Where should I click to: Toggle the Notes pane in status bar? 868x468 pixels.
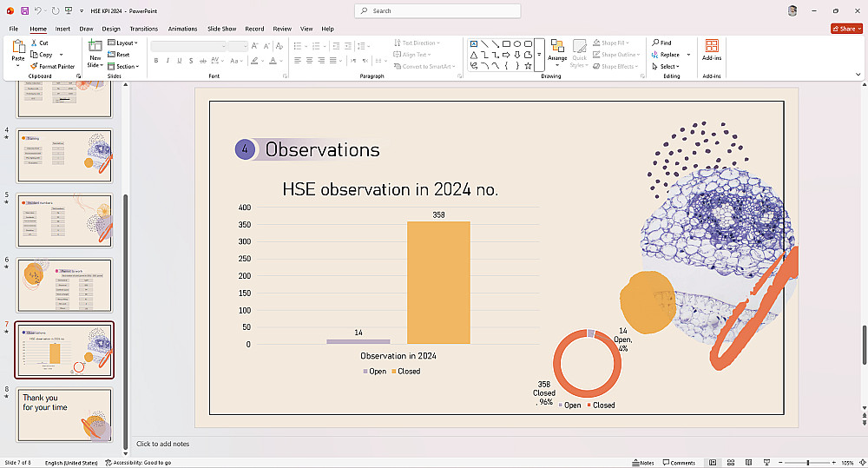(x=642, y=463)
